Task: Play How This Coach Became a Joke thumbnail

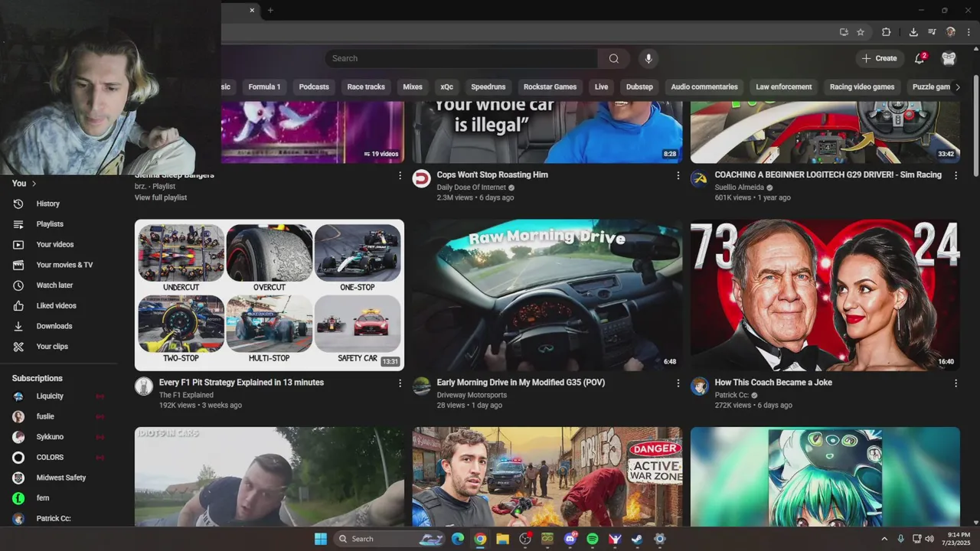Action: (825, 295)
